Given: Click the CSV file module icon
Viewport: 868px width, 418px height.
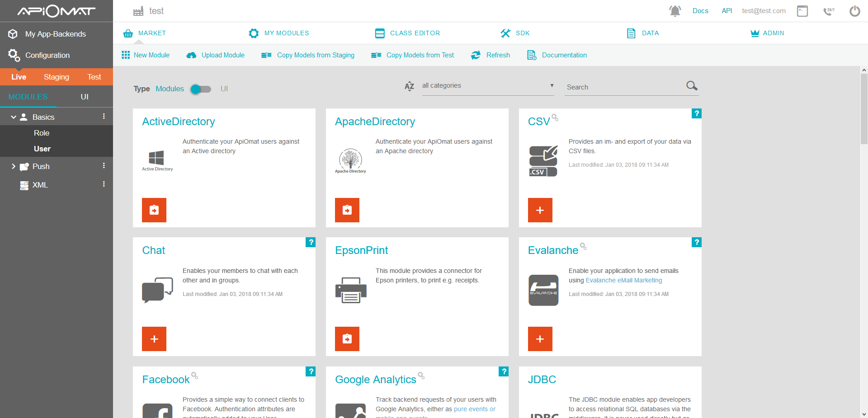Looking at the screenshot, I should click(x=543, y=161).
